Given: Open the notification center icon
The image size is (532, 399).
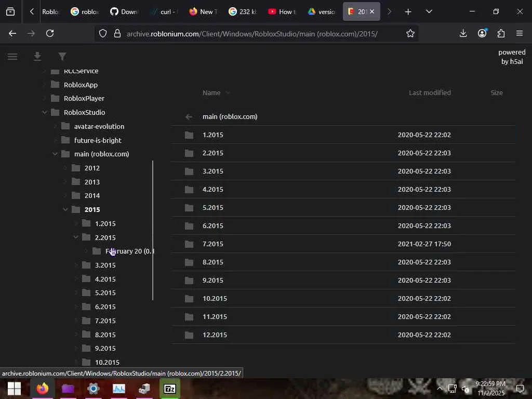Looking at the screenshot, I should pyautogui.click(x=520, y=389).
